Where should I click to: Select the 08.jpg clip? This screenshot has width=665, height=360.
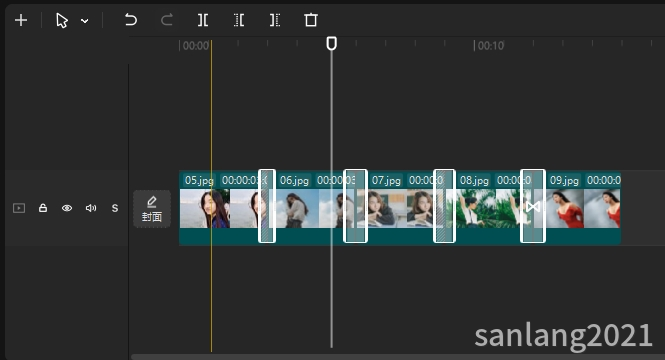[x=488, y=208]
